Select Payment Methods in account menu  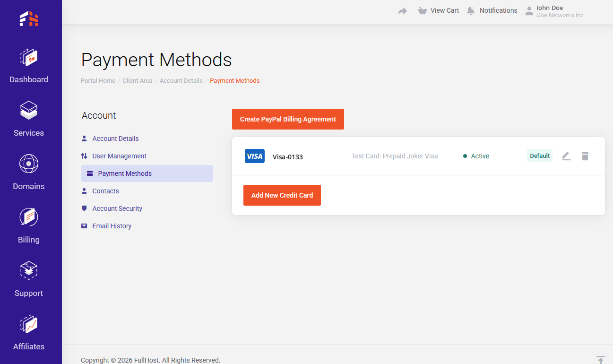point(147,173)
